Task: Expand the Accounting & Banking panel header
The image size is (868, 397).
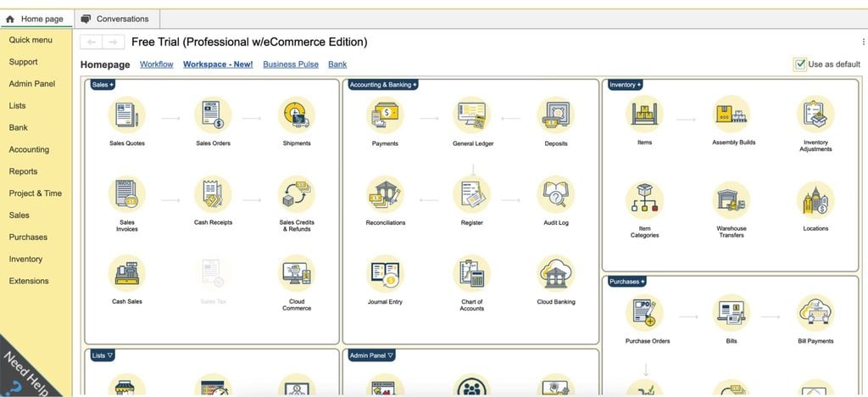Action: (383, 85)
